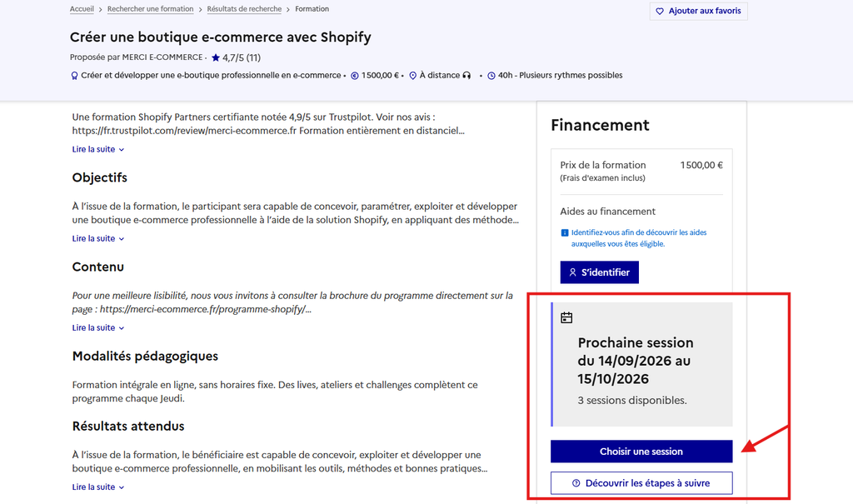Click the headset icon after À distance
853x504 pixels.
coord(466,76)
